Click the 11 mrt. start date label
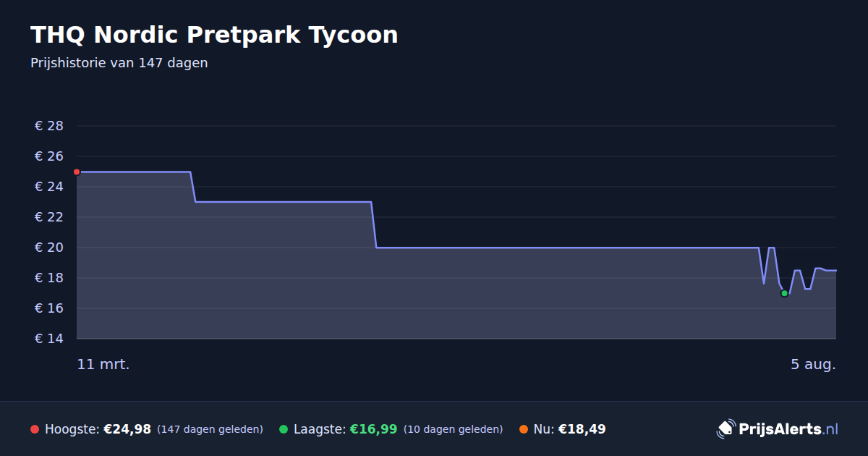Screen dimensions: 868x456 103,364
